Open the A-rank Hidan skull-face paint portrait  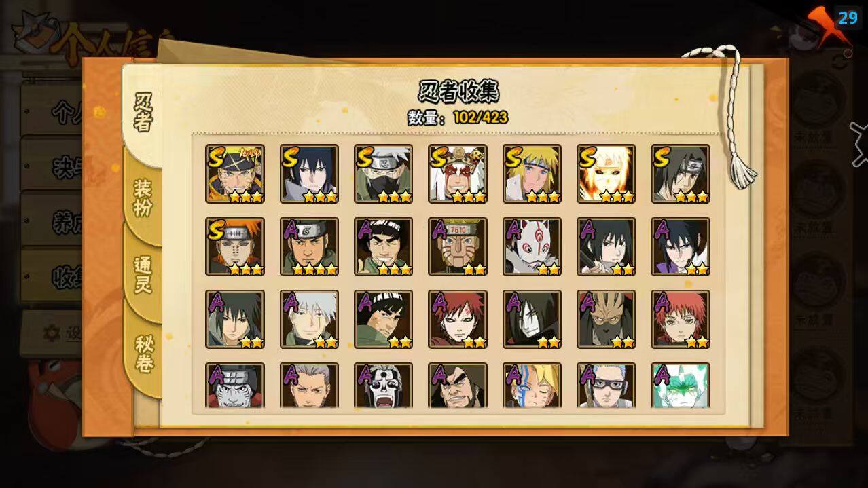tap(383, 386)
